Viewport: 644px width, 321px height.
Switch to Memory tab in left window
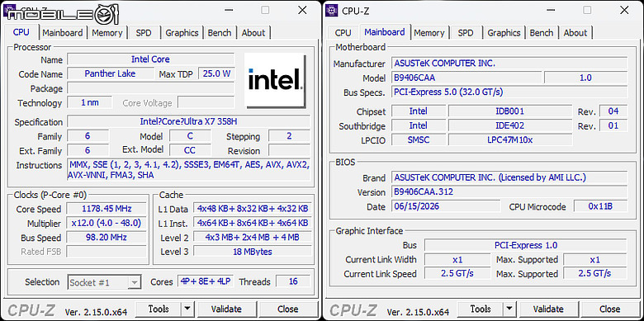pos(107,32)
